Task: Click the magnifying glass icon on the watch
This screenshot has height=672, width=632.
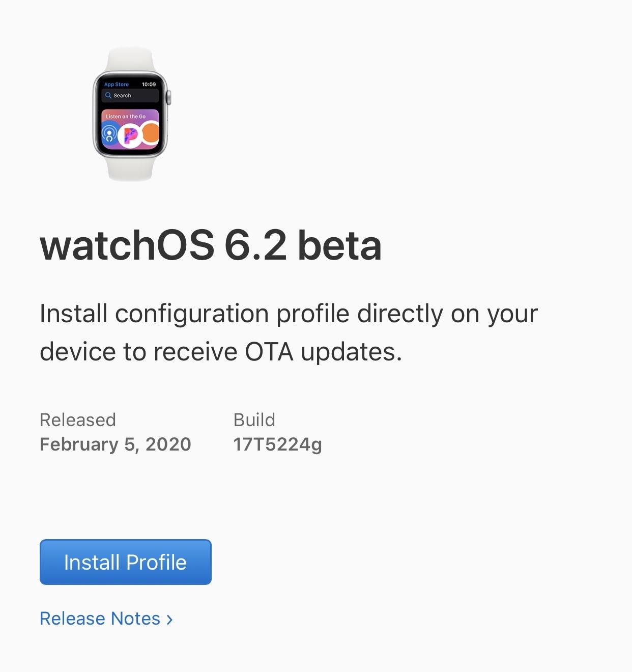Action: pyautogui.click(x=108, y=95)
